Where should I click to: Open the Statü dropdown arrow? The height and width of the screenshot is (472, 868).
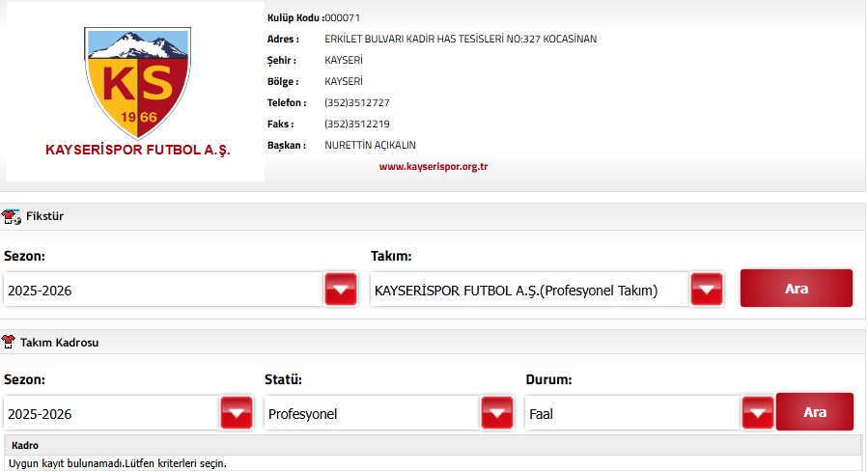(497, 413)
